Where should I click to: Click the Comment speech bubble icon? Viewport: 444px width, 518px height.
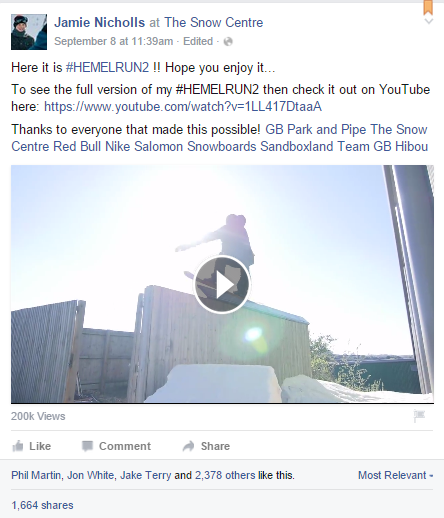tap(87, 446)
